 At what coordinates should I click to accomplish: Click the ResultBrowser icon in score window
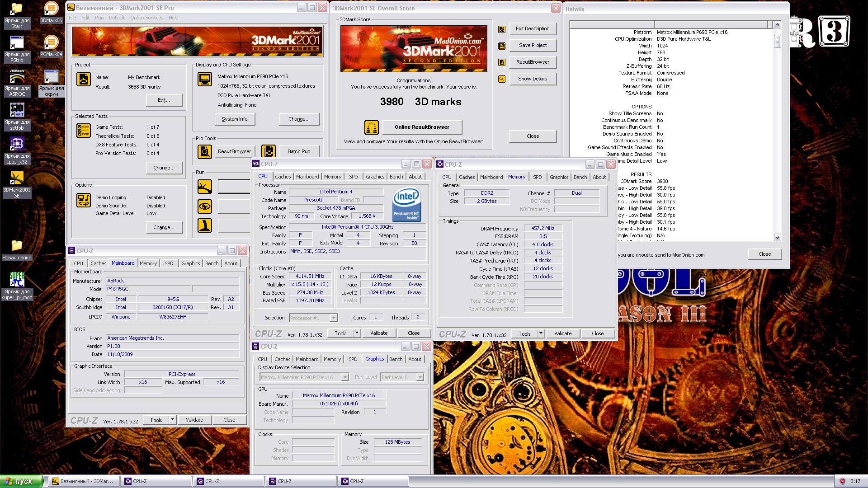502,62
